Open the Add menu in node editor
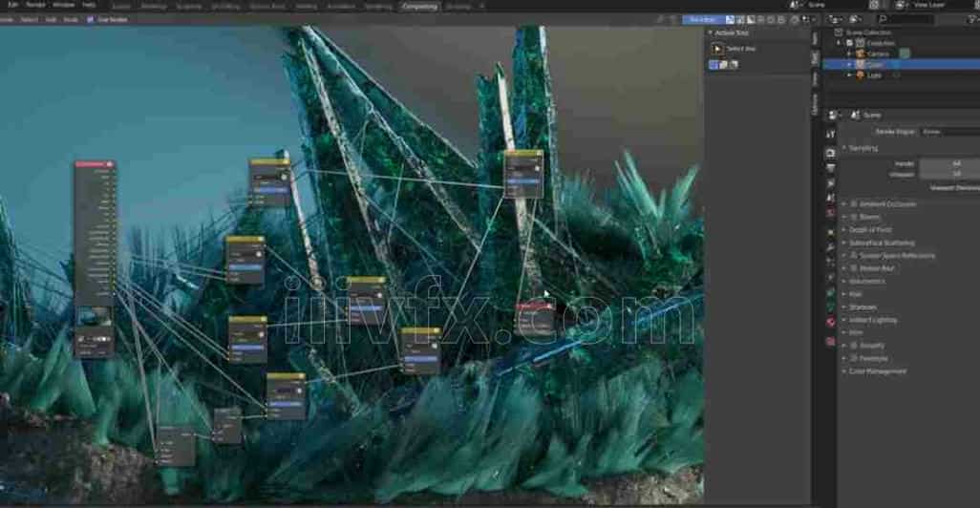Viewport: 980px width, 508px height. (51, 20)
